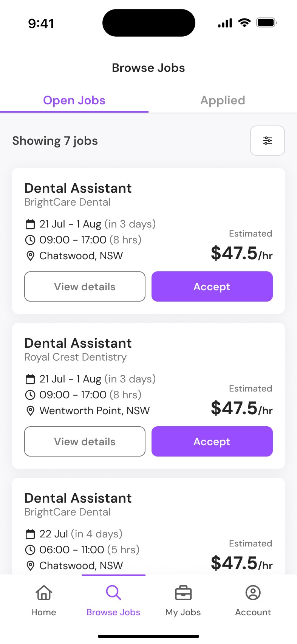Image resolution: width=297 pixels, height=644 pixels.
Task: Tap the Home house icon
Action: (x=44, y=593)
